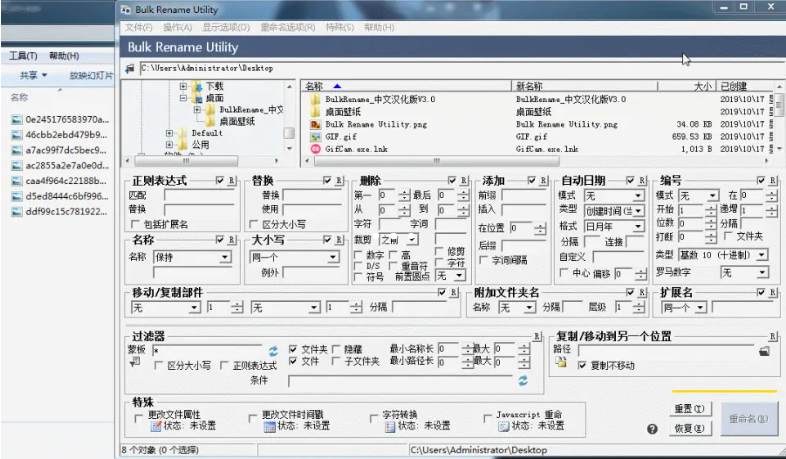Click the 更改文件属性 status icon
Viewport: 786px width, 459px height.
[155, 426]
